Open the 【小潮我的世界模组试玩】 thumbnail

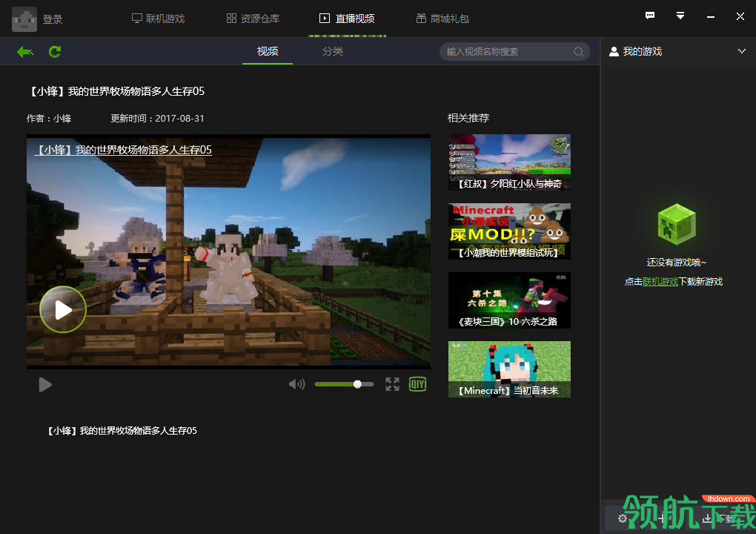click(509, 231)
